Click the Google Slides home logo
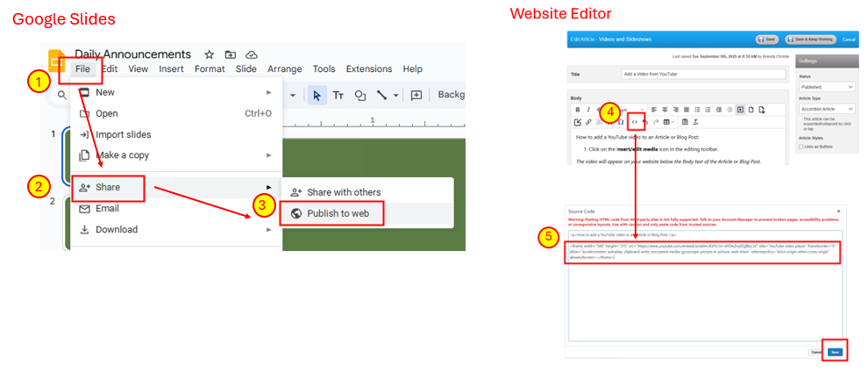This screenshot has height=373, width=868. pos(56,60)
